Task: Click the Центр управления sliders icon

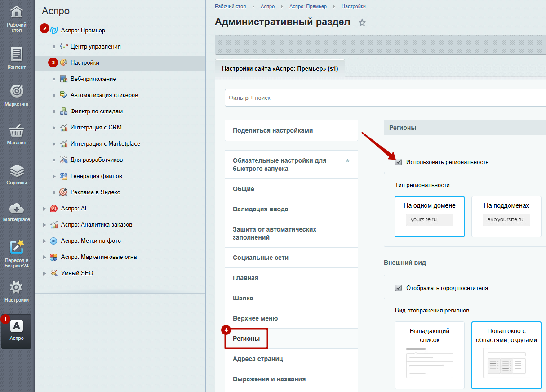Action: [x=63, y=47]
